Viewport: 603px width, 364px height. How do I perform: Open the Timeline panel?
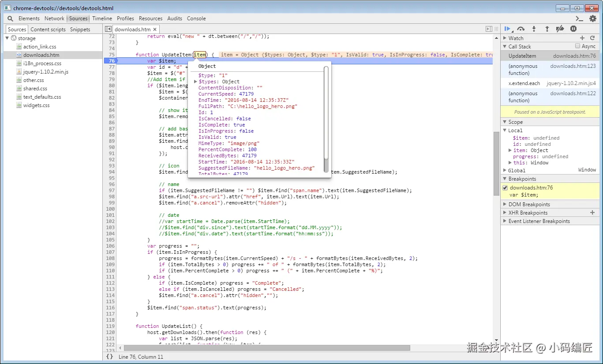click(x=102, y=19)
